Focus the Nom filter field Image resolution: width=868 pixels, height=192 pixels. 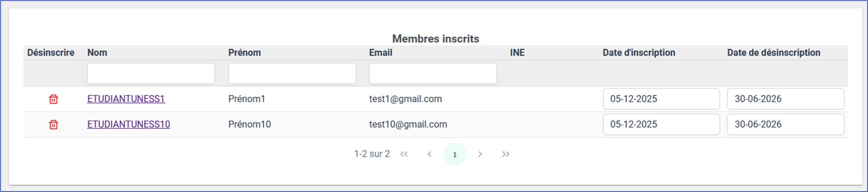(x=151, y=73)
